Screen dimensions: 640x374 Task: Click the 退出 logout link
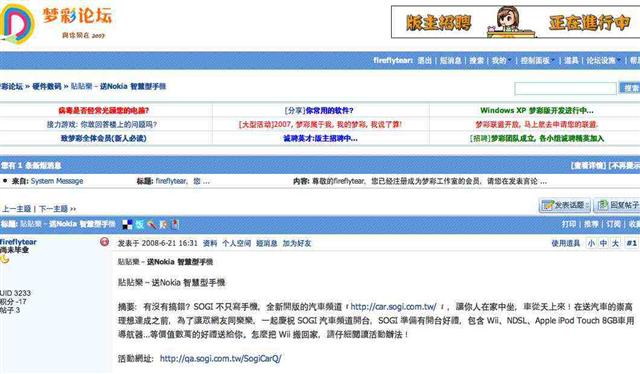click(424, 60)
